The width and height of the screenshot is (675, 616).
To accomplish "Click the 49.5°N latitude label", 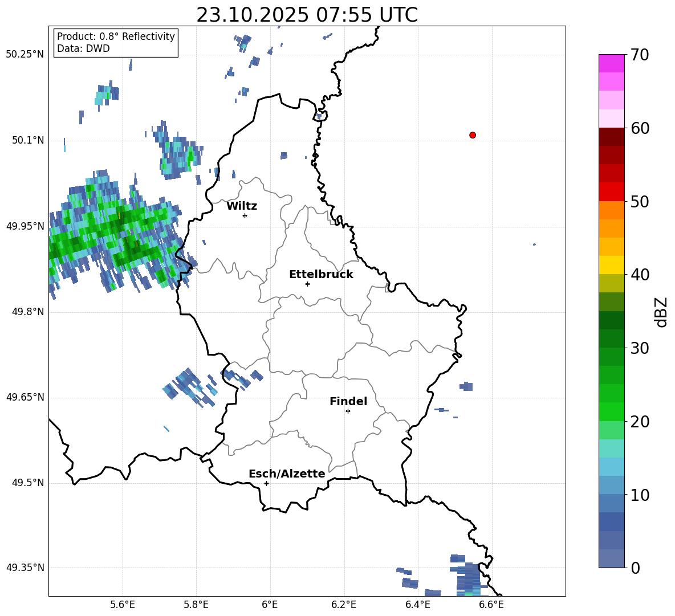I will (28, 483).
